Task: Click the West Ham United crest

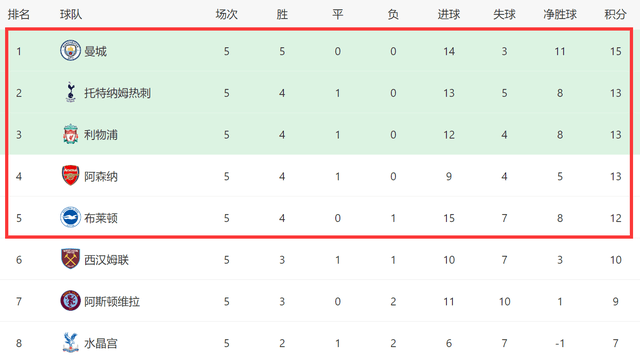Action: (x=70, y=259)
